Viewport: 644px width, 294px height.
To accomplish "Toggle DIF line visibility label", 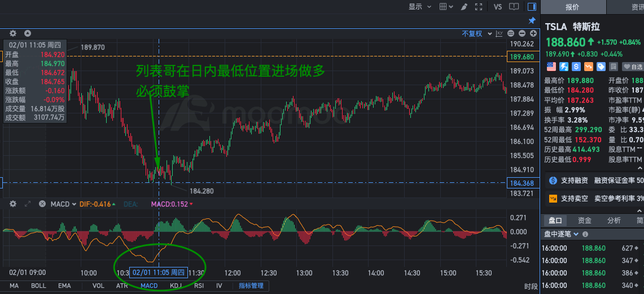I will pyautogui.click(x=97, y=204).
